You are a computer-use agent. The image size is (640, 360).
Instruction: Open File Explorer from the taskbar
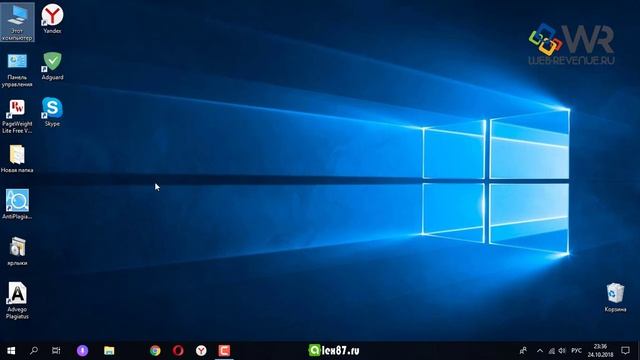coord(109,351)
